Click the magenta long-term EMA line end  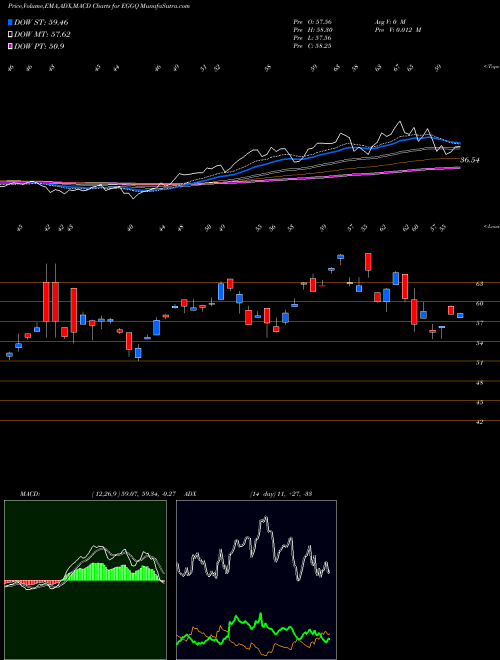pyautogui.click(x=458, y=168)
